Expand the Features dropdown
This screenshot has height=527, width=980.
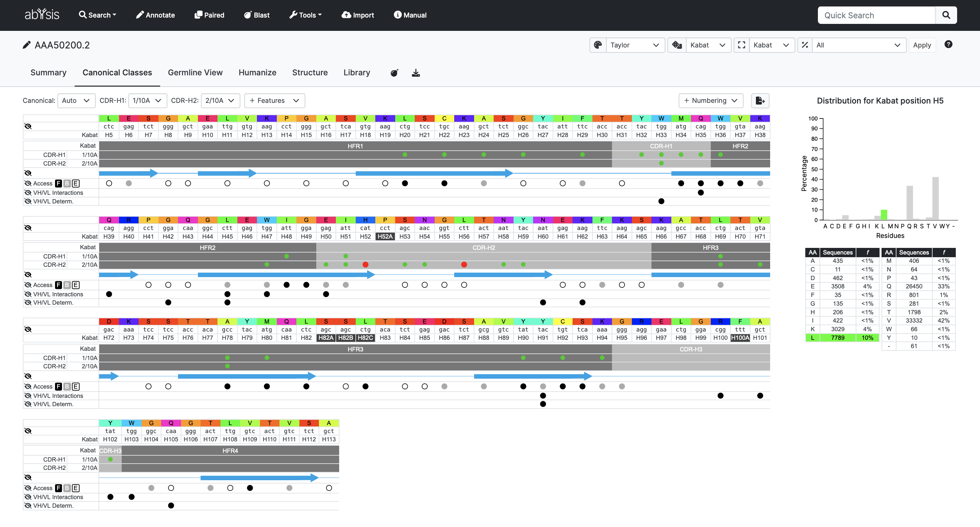(274, 101)
